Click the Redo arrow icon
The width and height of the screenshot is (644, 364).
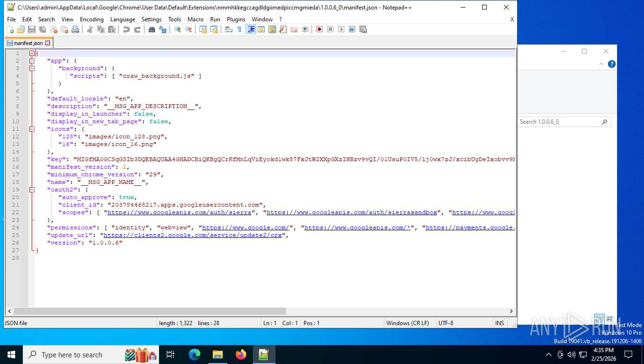pyautogui.click(x=137, y=29)
